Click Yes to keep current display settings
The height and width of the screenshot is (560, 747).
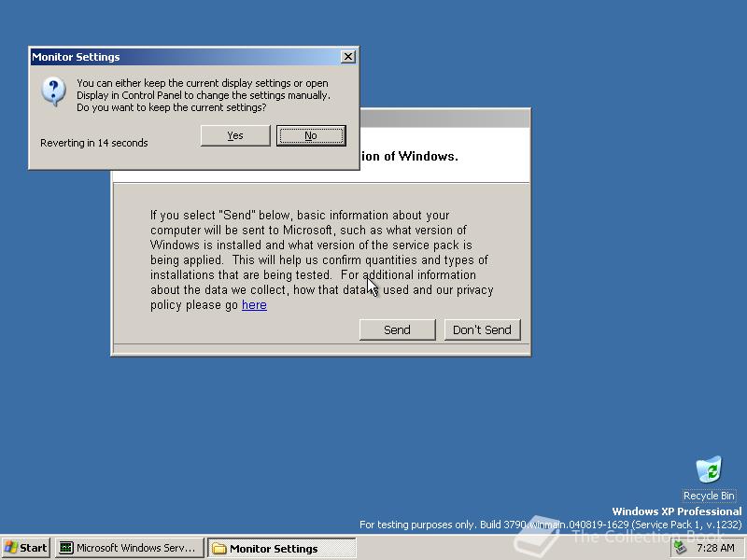[235, 135]
